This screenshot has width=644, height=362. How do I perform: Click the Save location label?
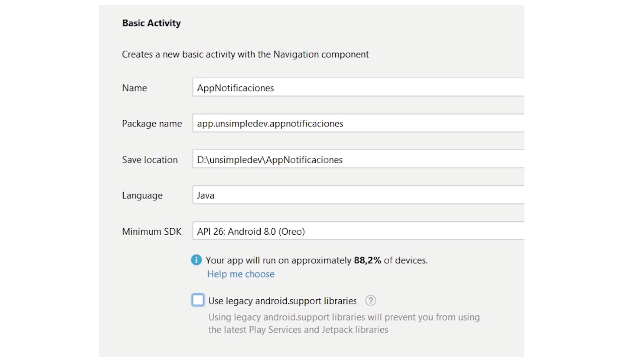tap(150, 160)
